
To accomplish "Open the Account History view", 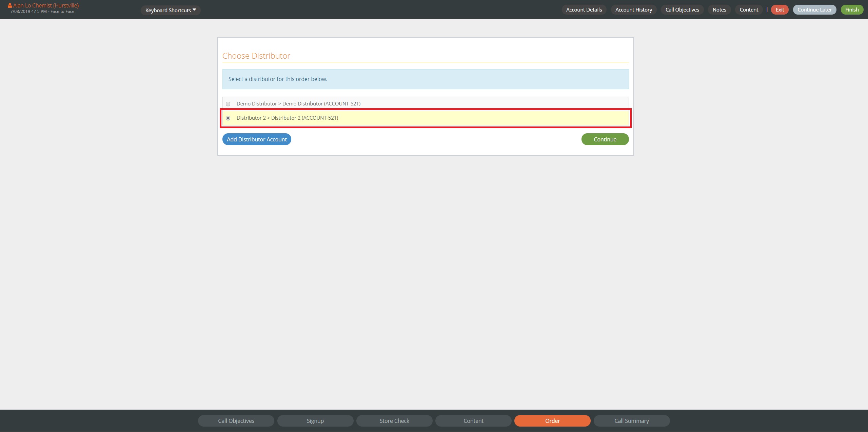I will (x=633, y=10).
